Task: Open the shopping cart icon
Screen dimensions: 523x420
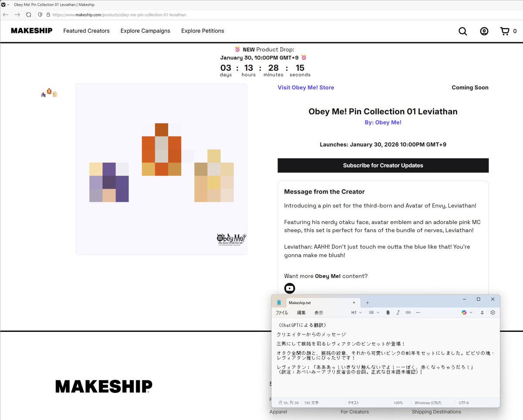Action: click(x=504, y=31)
